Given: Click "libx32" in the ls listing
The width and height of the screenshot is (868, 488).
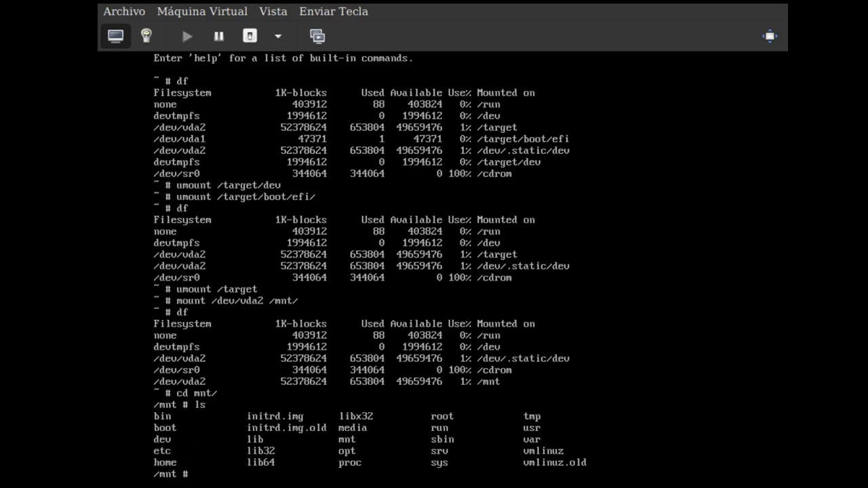Looking at the screenshot, I should click(x=356, y=416).
